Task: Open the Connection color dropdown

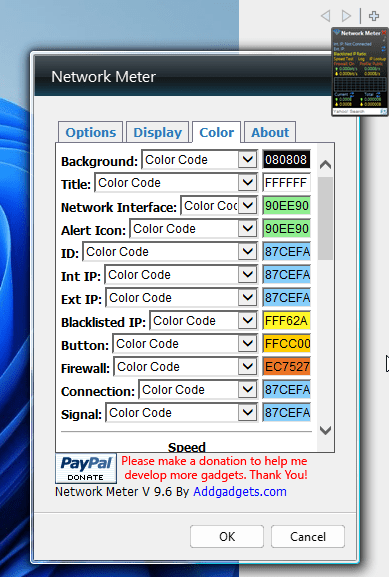Action: tap(198, 390)
